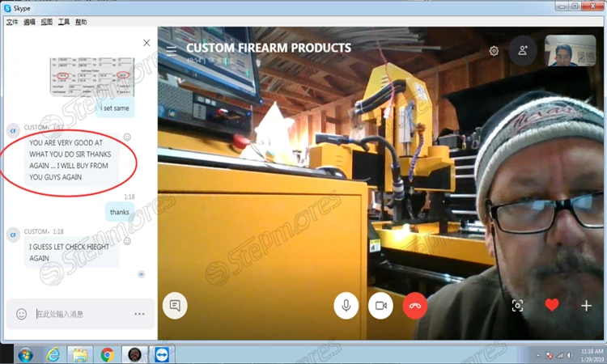Add a participant to the call
The width and height of the screenshot is (607, 364).
(523, 51)
